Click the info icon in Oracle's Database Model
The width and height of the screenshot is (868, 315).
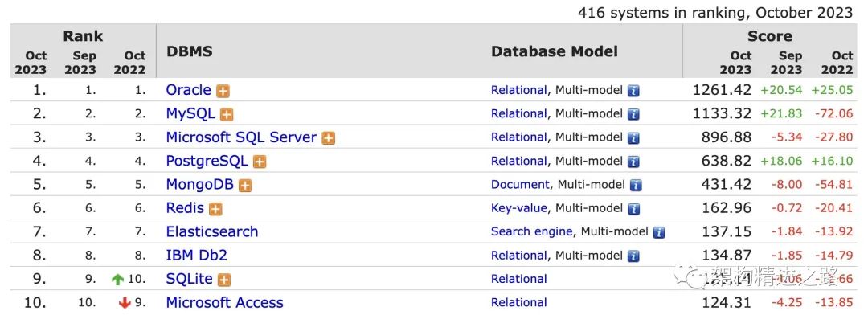(633, 91)
